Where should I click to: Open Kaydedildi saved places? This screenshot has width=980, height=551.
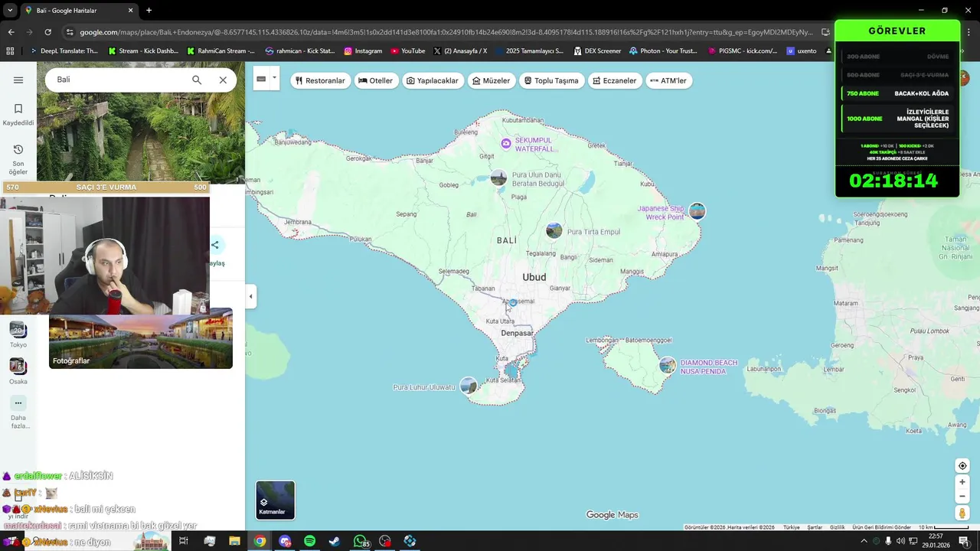pos(18,114)
